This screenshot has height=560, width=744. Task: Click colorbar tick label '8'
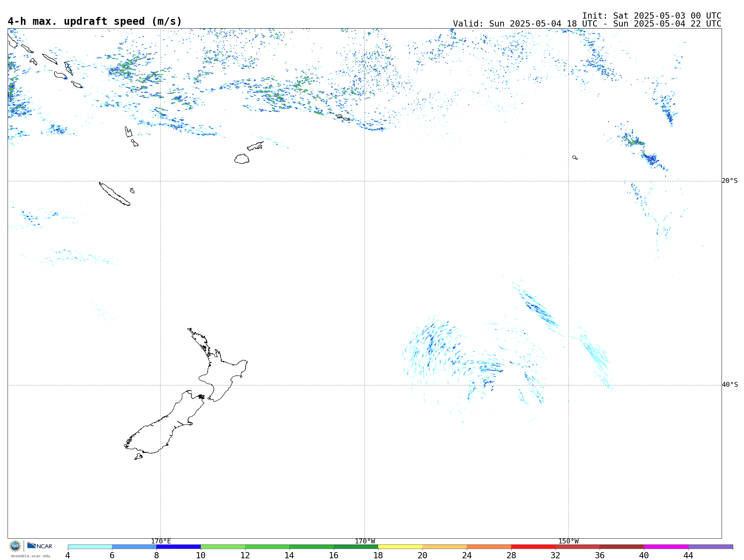coord(156,555)
